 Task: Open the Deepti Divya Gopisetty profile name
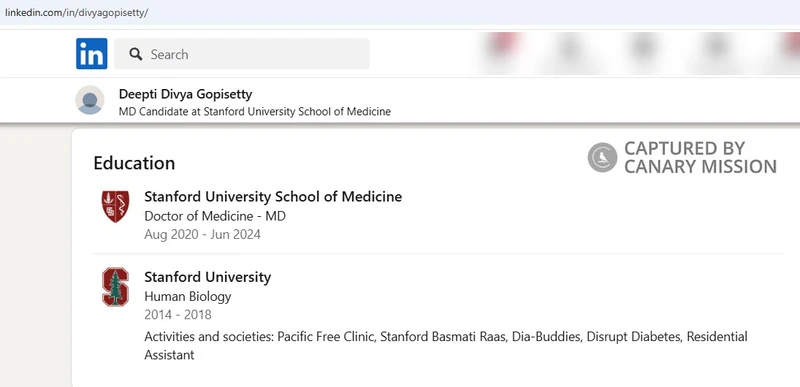[185, 94]
